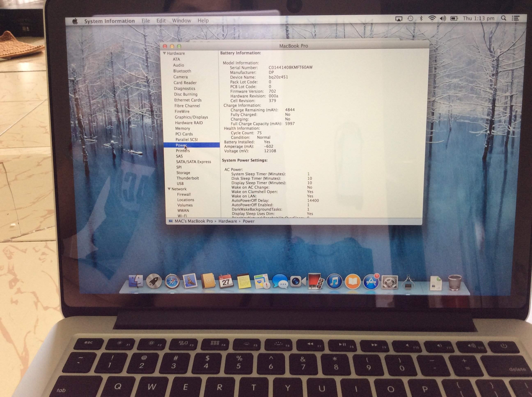Open iBooks orange icon in Dock
532x397 pixels.
352,281
